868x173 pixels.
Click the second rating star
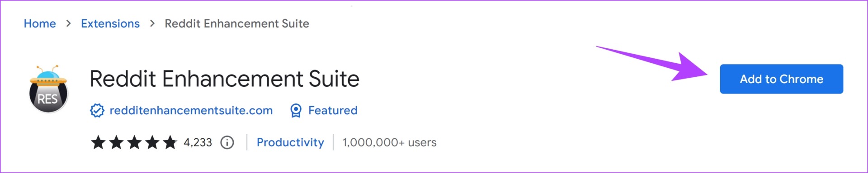(116, 142)
